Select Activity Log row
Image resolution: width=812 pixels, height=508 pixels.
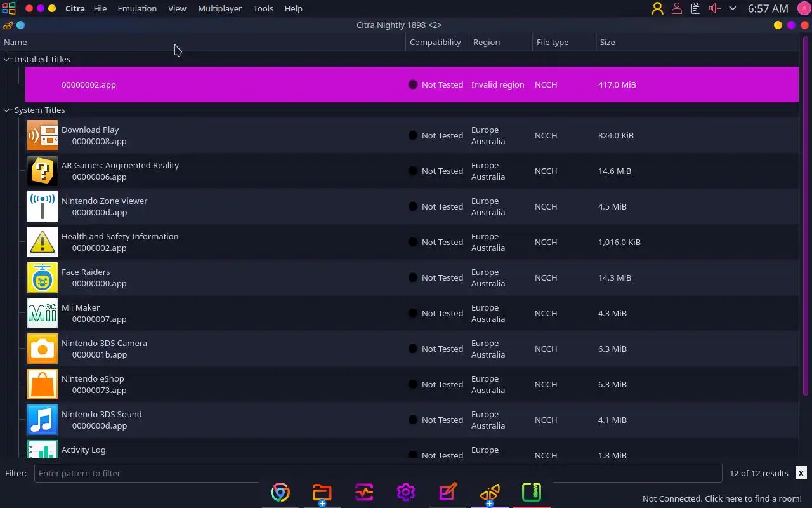[x=412, y=448]
